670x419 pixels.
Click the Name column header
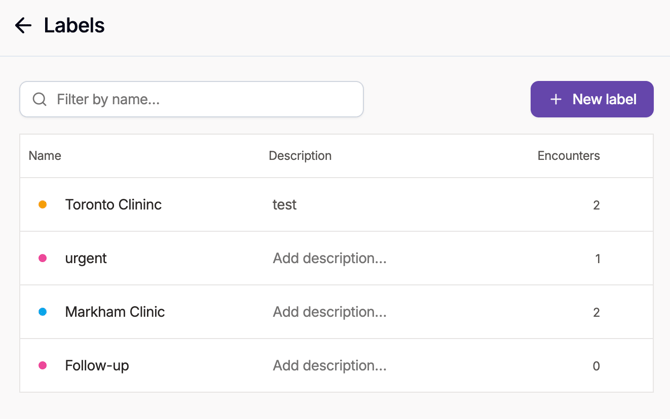pos(45,155)
